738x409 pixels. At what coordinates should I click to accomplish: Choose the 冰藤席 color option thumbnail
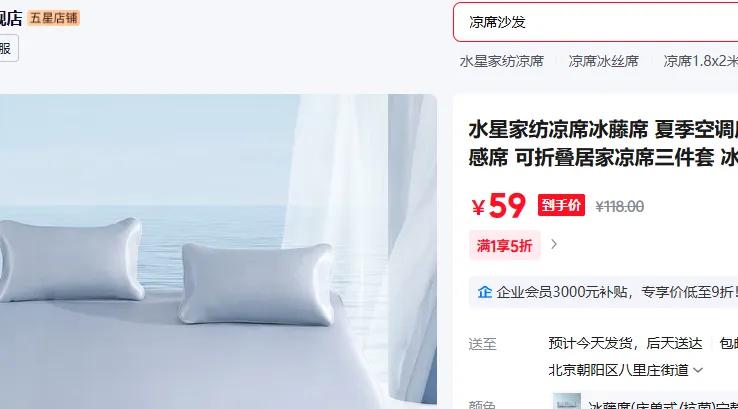(x=567, y=401)
